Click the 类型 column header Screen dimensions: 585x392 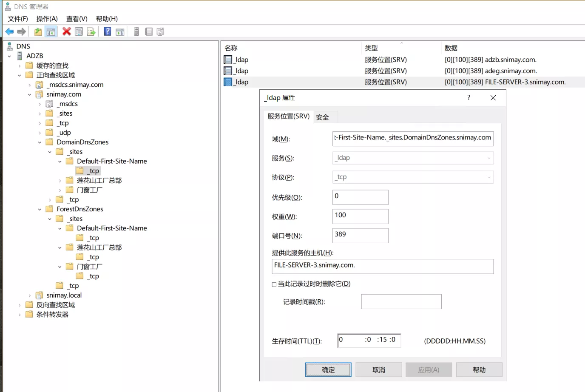click(371, 48)
